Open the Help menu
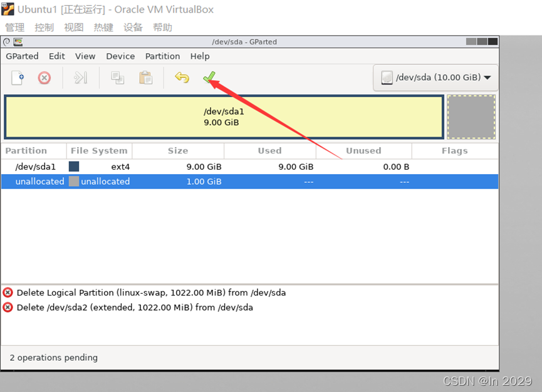The width and height of the screenshot is (542, 392). 200,56
